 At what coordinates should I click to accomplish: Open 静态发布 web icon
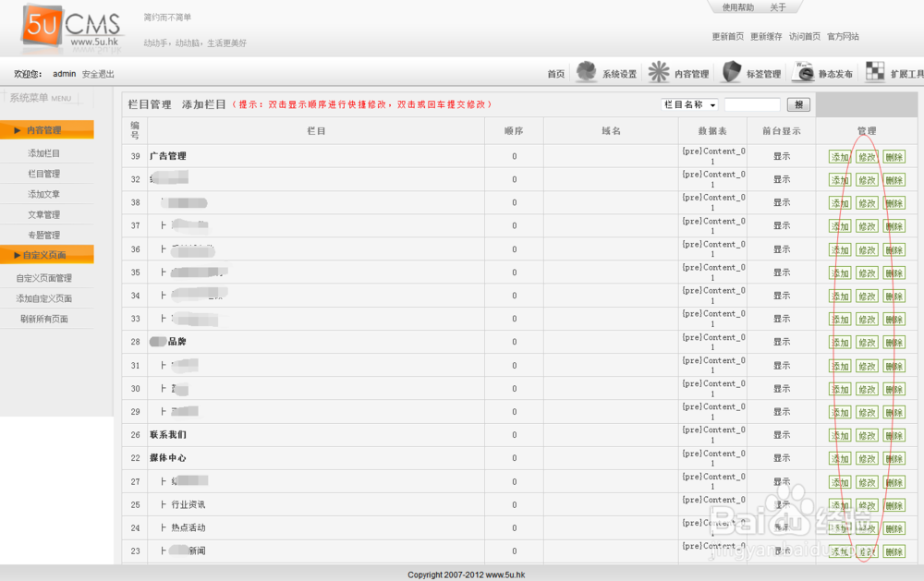click(x=803, y=72)
